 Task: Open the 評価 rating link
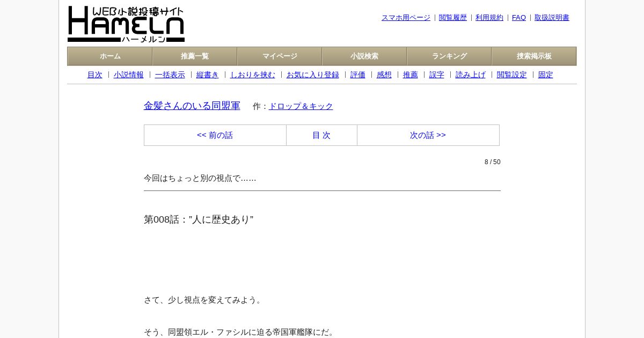[x=358, y=75]
